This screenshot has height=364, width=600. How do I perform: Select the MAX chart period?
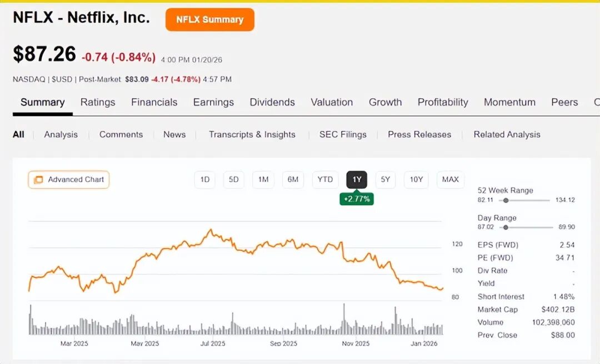[450, 180]
